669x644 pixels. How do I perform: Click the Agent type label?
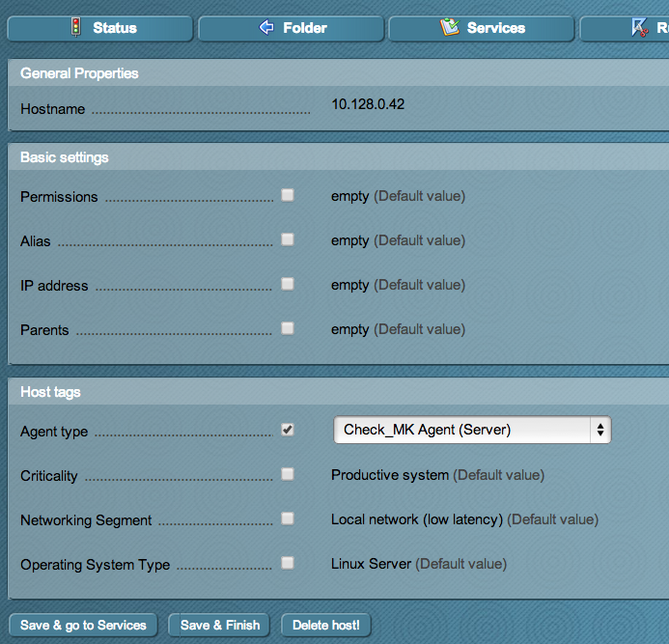pos(54,432)
